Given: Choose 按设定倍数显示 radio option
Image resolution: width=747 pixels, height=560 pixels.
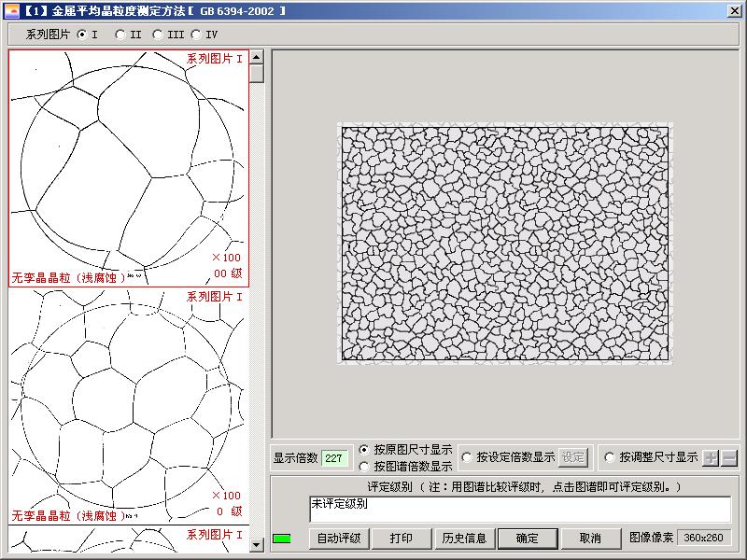Looking at the screenshot, I should click(x=467, y=457).
